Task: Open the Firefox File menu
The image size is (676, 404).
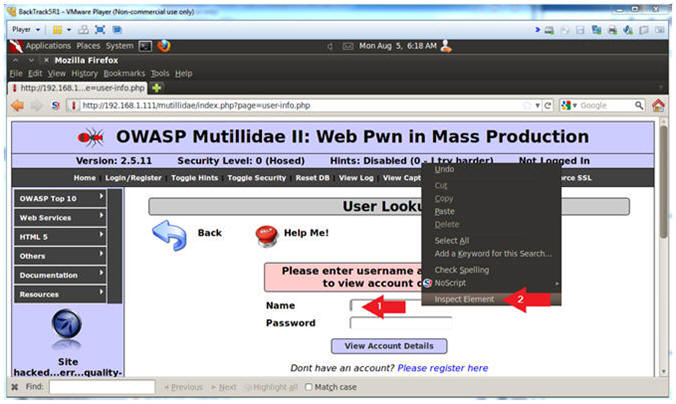Action: (x=16, y=74)
